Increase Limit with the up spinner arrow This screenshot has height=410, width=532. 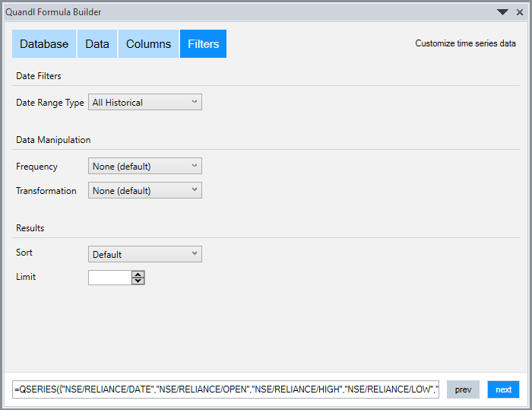[138, 275]
